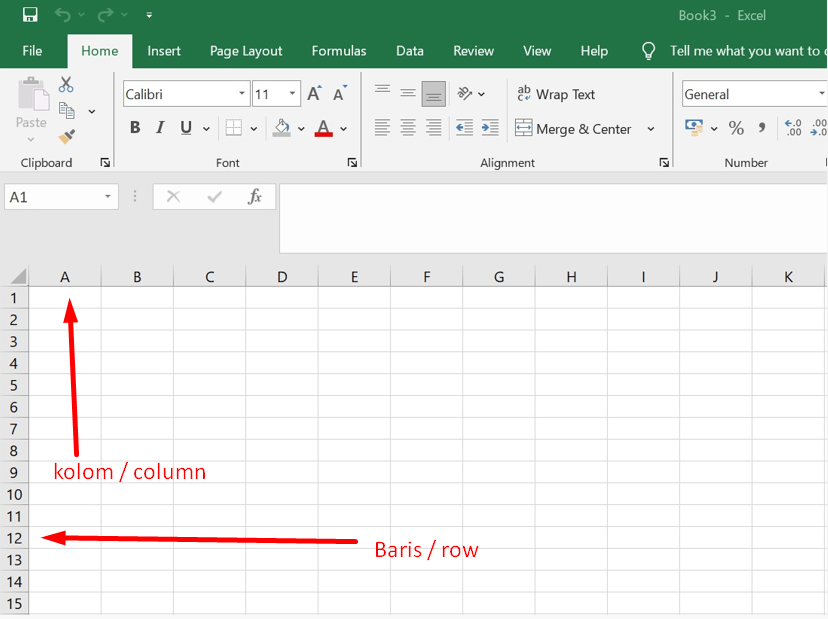
Task: Toggle Wrap Text for the cell
Action: [555, 94]
